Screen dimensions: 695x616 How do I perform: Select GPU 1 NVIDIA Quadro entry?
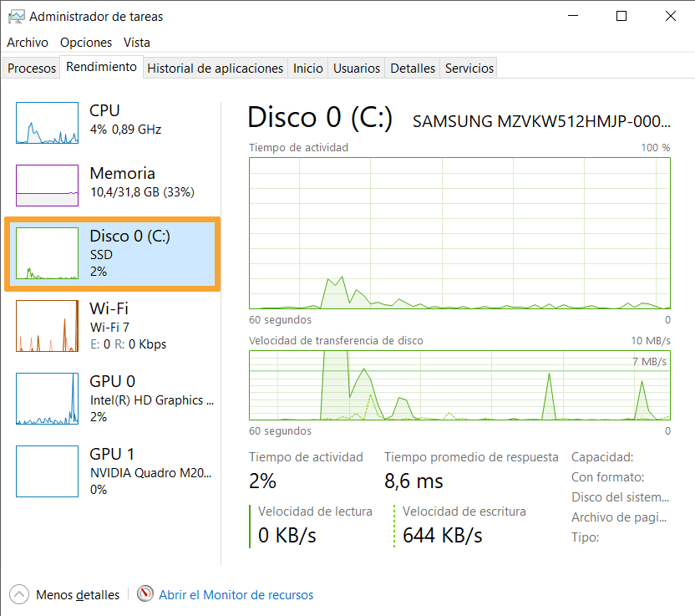point(150,471)
